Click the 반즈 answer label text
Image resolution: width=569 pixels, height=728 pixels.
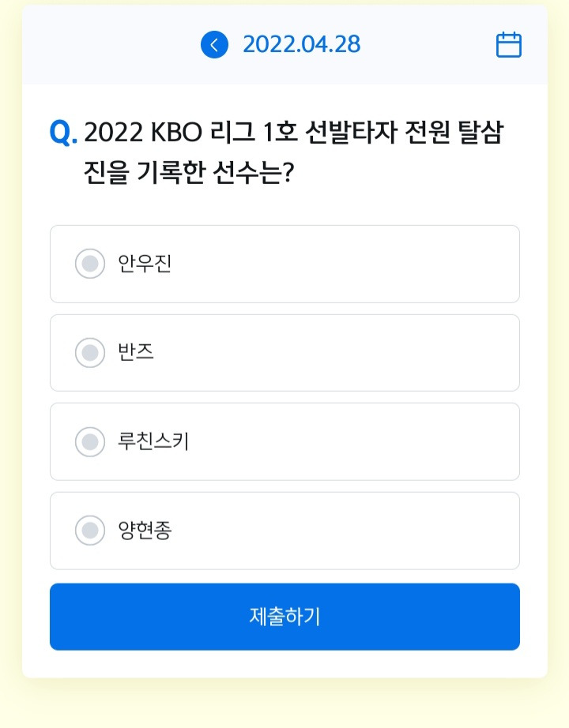[x=136, y=352]
